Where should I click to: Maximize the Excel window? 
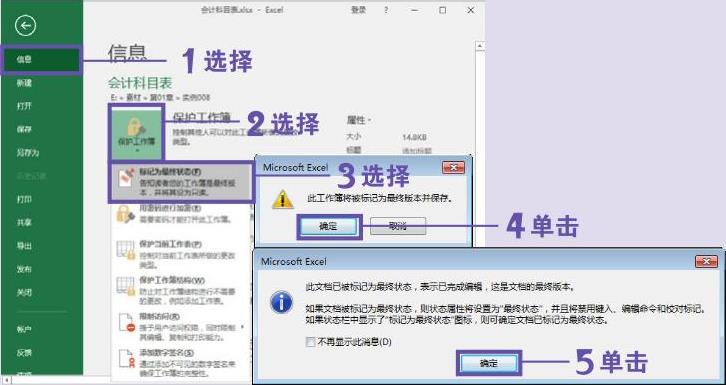click(x=443, y=10)
